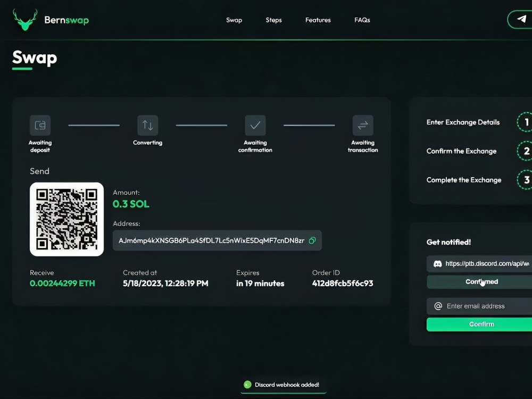
Task: Open the Features nav link
Action: point(318,20)
